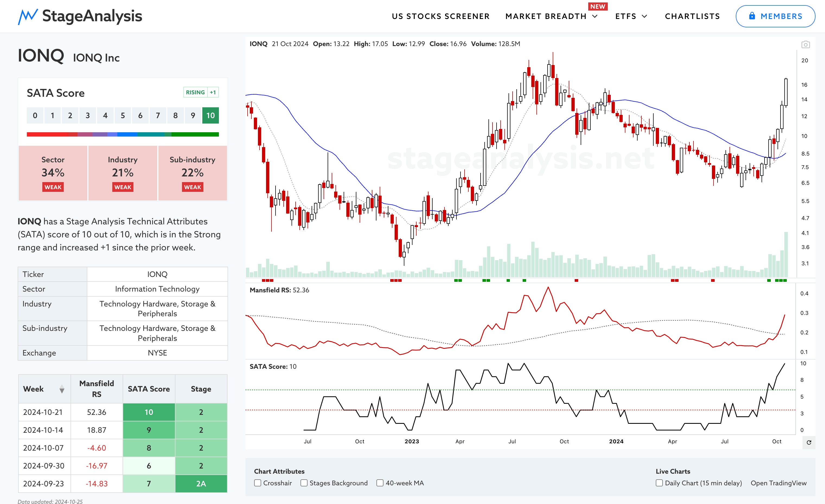Click the SATA Score: 10 chart label
Screen dimensions: 825x504
pos(273,367)
